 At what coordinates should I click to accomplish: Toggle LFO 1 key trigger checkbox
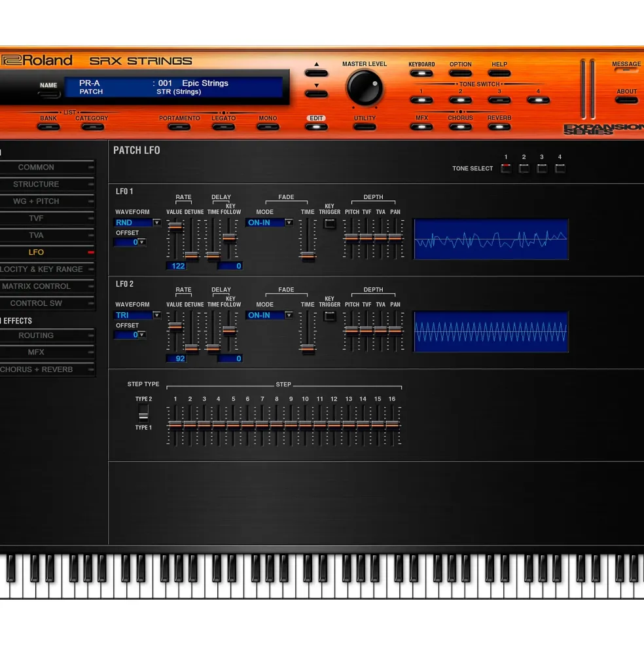(x=329, y=223)
